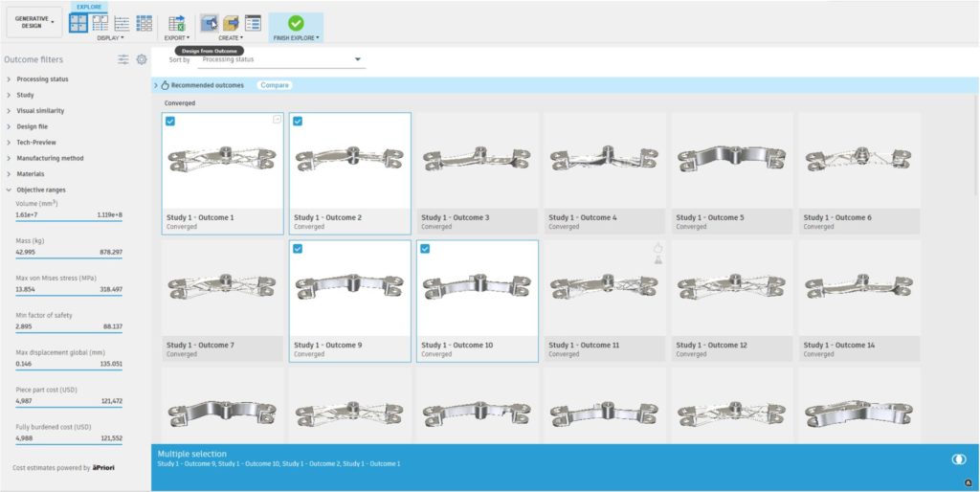Image resolution: width=980 pixels, height=492 pixels.
Task: Adjust the Piece part cost slider
Action: [69, 408]
